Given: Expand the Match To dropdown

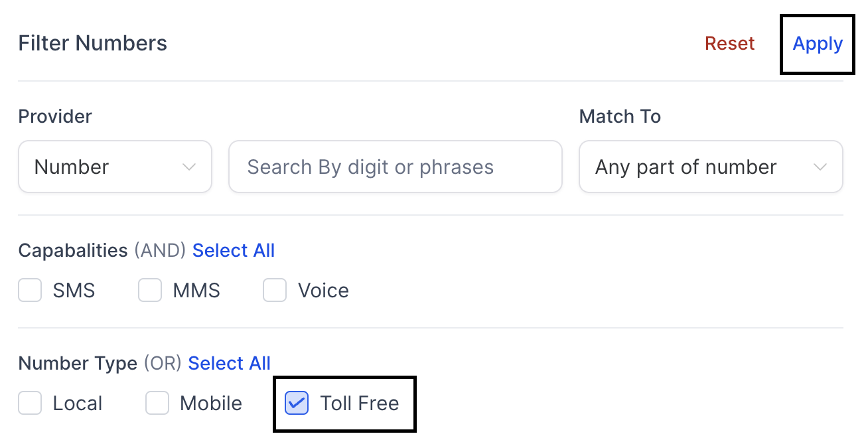Looking at the screenshot, I should tap(710, 167).
